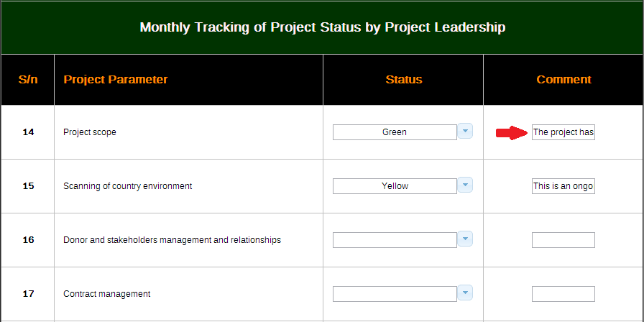Click the S/n column header
The image size is (644, 322).
[28, 79]
